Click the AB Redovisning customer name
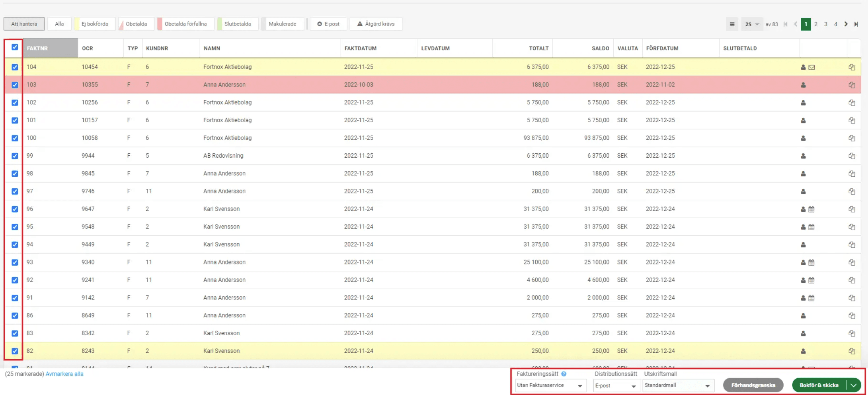 point(223,156)
